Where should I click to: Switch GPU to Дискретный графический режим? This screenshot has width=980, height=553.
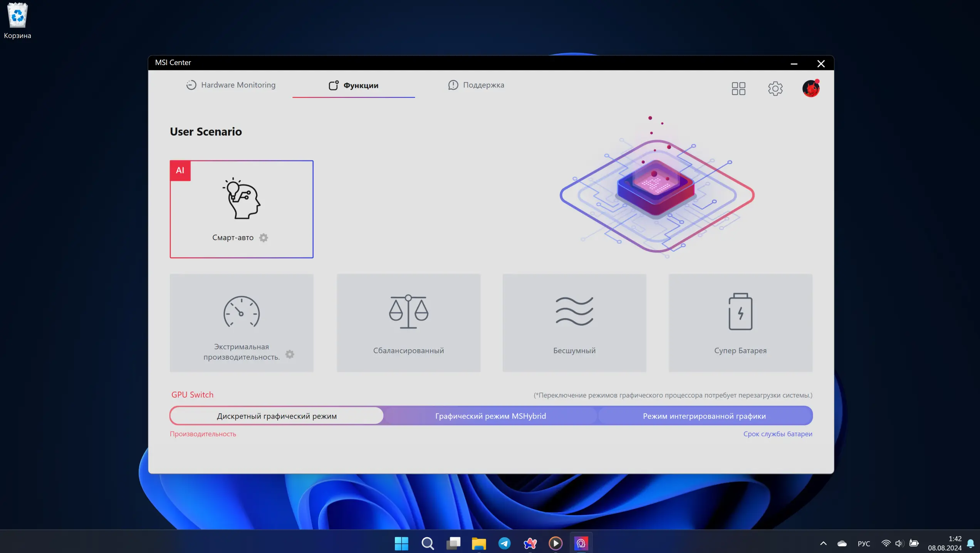277,416
